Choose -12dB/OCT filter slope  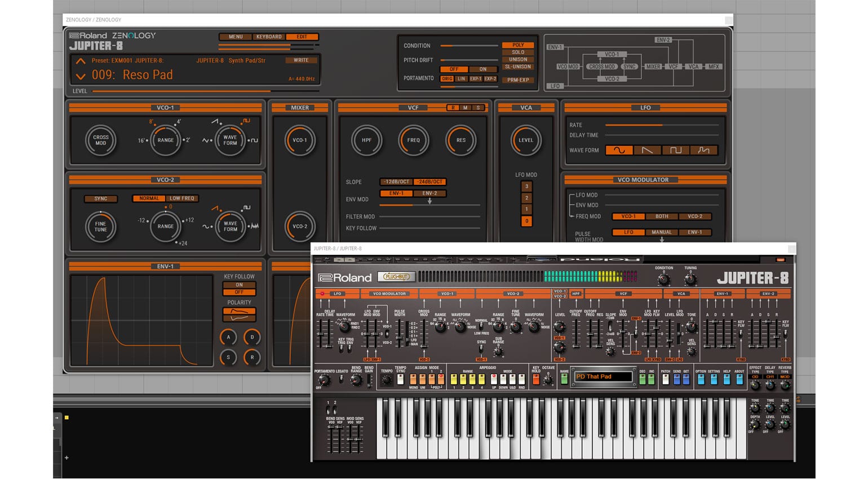point(397,182)
